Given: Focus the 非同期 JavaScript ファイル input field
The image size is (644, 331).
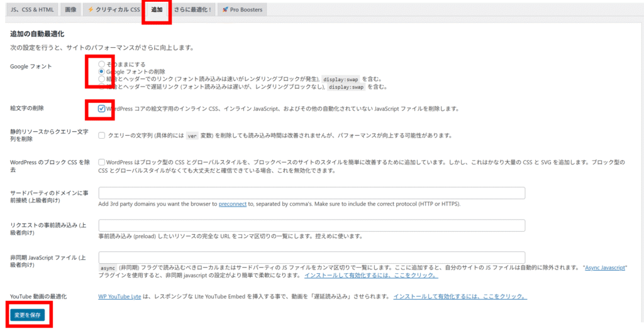Looking at the screenshot, I should 312,257.
